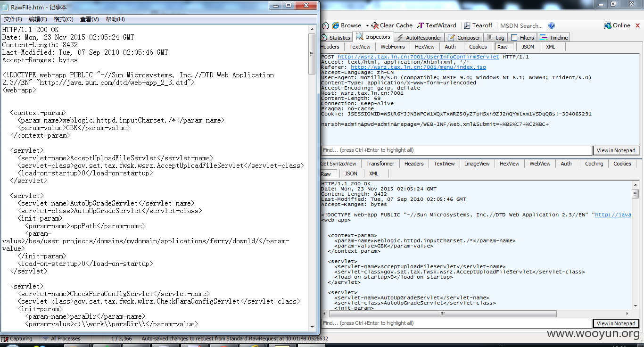Click session count '1 / 3,366' in status bar

[121, 339]
